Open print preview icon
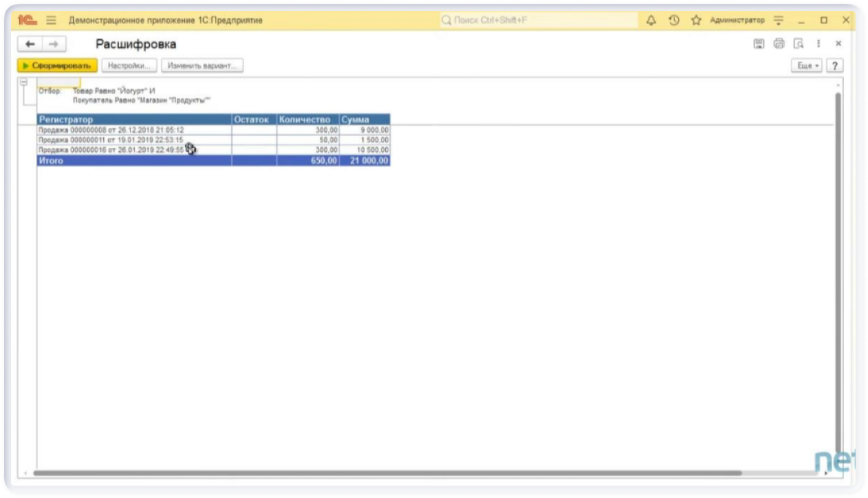The height and width of the screenshot is (498, 868). pos(799,44)
